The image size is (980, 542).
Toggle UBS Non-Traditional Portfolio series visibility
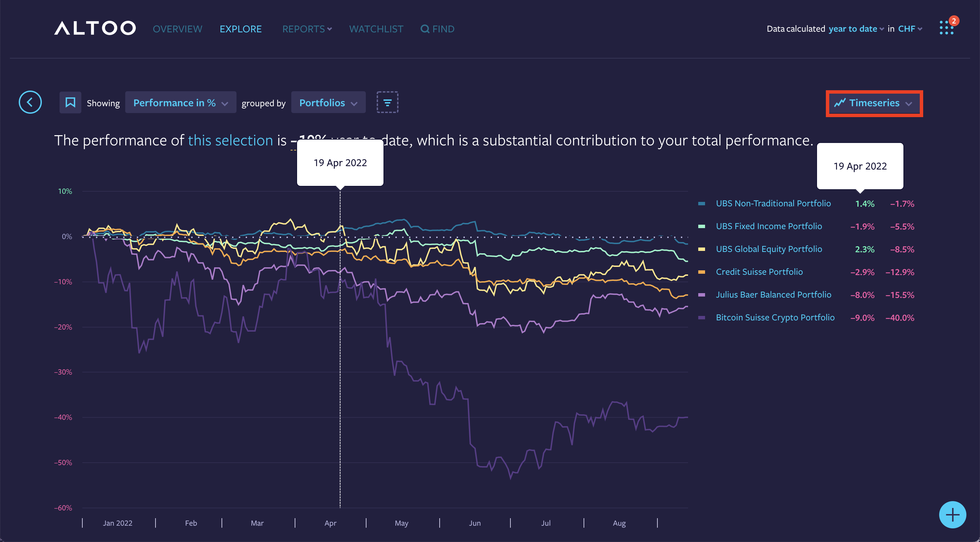pos(773,203)
